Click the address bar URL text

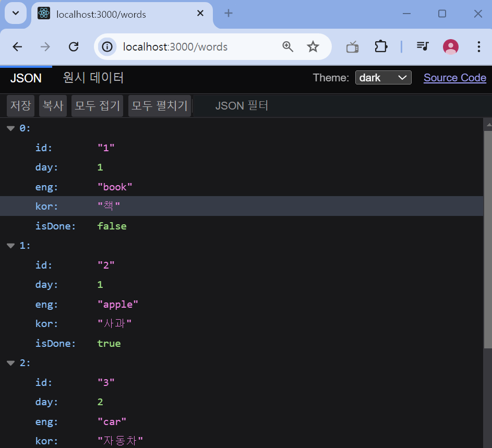coord(175,47)
